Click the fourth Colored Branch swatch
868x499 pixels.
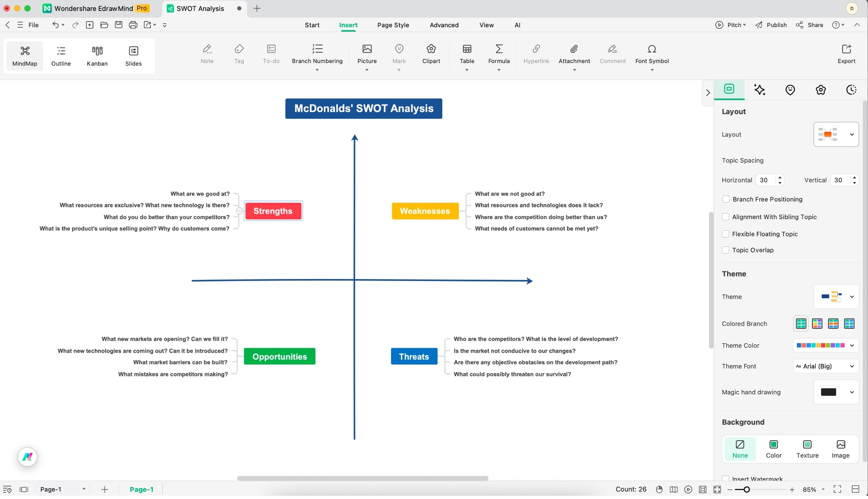click(x=849, y=324)
